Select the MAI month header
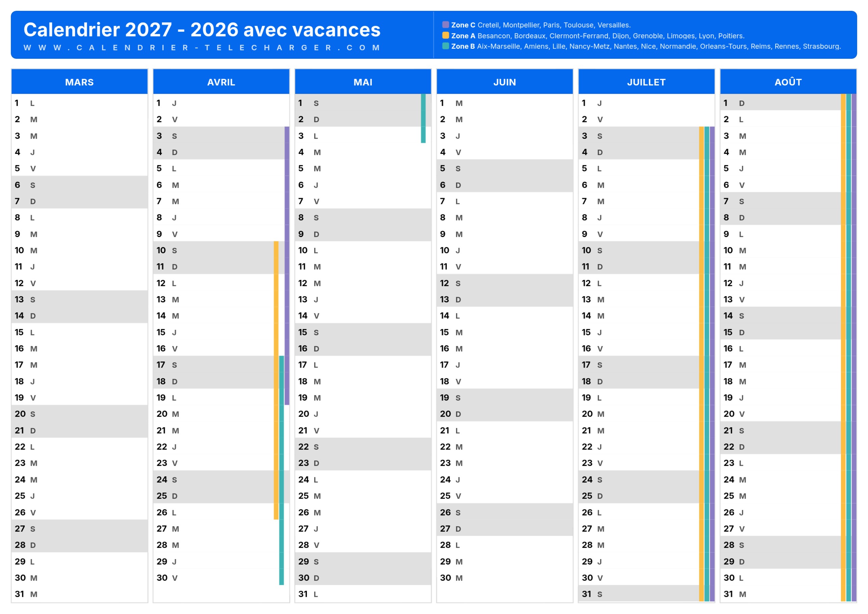Image resolution: width=868 pixels, height=614 pixels. point(363,82)
